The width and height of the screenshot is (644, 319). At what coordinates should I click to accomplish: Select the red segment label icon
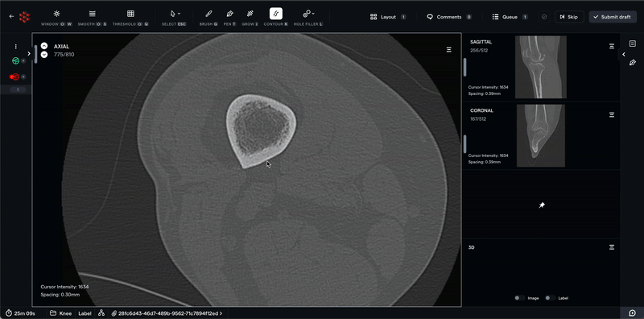[14, 77]
